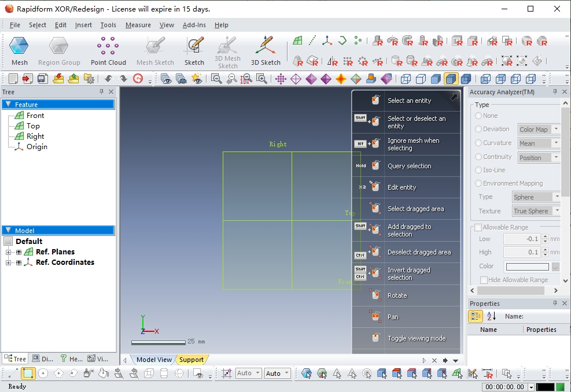The width and height of the screenshot is (571, 392).
Task: Click the Undo arrow icon
Action: (x=108, y=79)
